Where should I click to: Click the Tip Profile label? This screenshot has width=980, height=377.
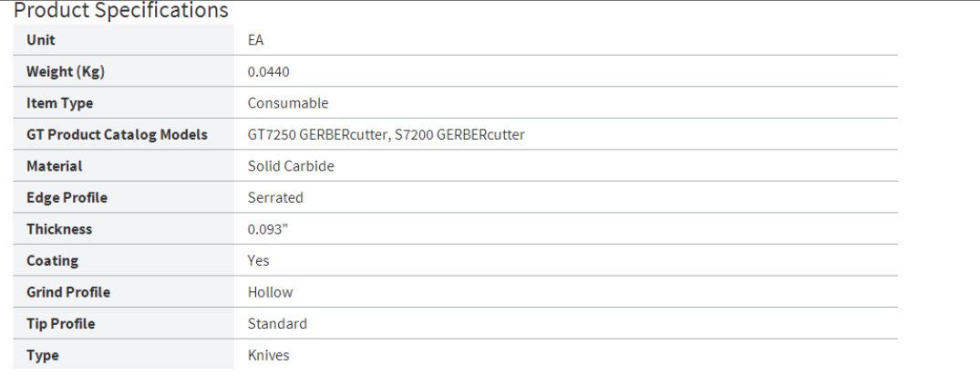click(60, 323)
